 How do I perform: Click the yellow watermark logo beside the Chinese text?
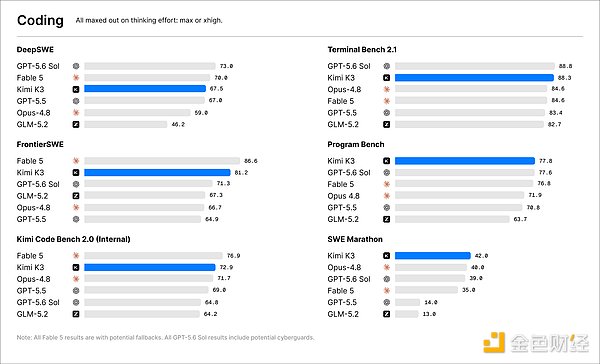pyautogui.click(x=494, y=343)
